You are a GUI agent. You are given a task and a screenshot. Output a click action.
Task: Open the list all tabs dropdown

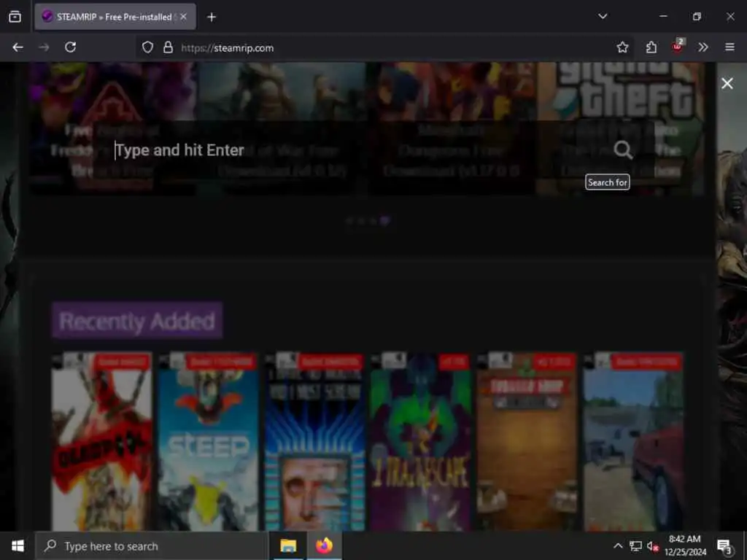pyautogui.click(x=603, y=16)
